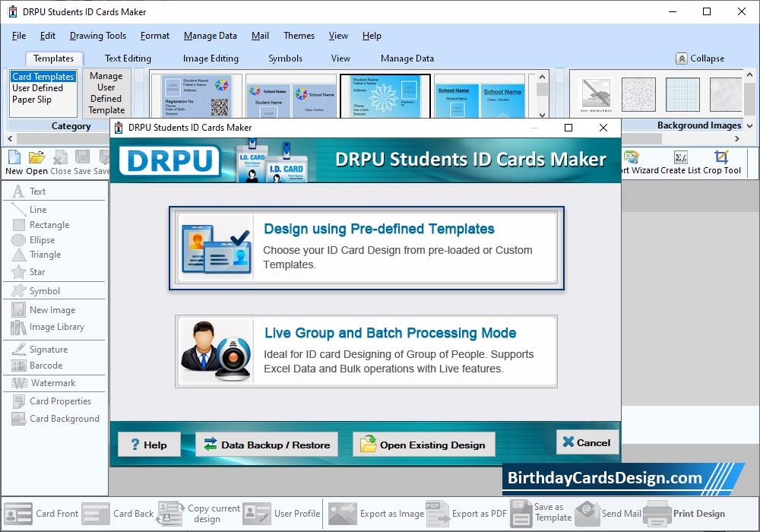Switch to Card Back view

point(118,514)
